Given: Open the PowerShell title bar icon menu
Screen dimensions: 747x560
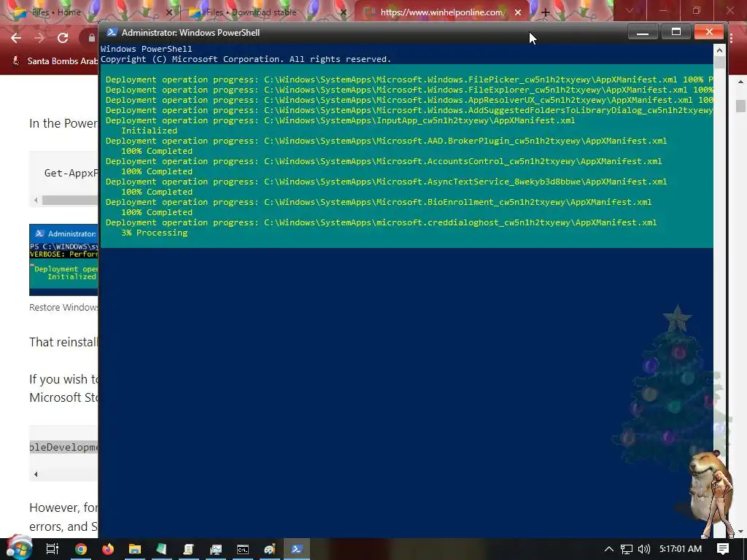Looking at the screenshot, I should 112,32.
